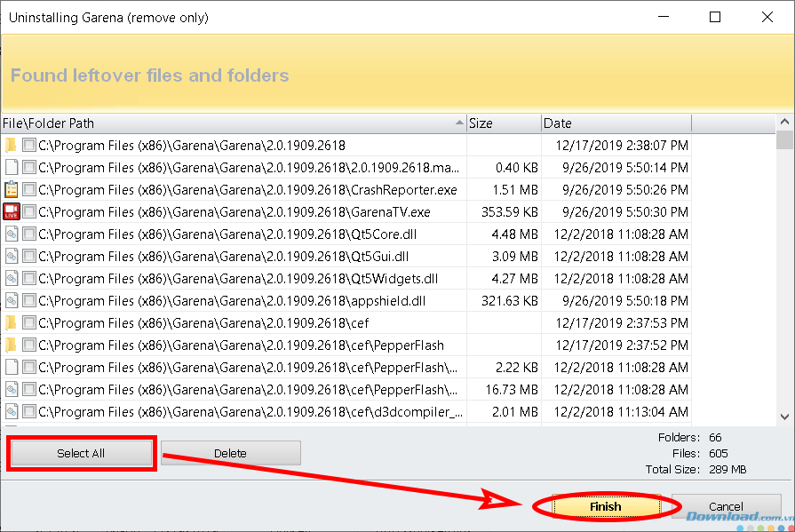Screen dimensions: 795x532
Task: Sort by File\Folder Path column header
Action: 234,123
